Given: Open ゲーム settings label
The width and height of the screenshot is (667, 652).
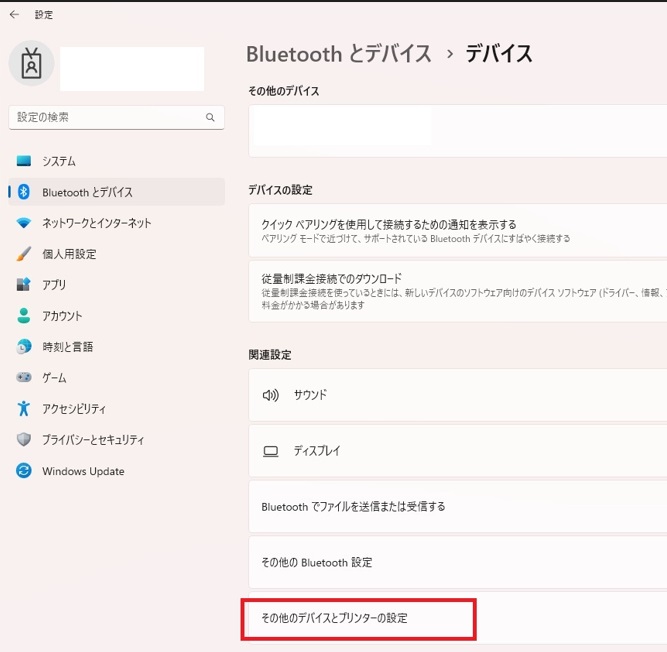Looking at the screenshot, I should [54, 378].
